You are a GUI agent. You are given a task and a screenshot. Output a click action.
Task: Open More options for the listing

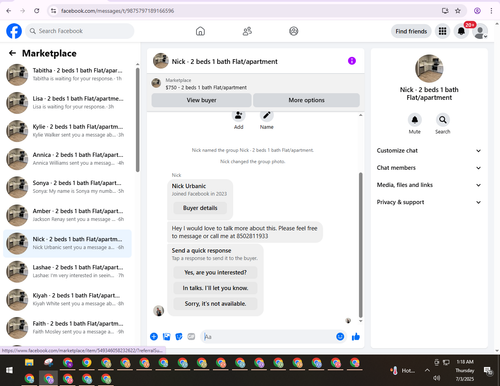(306, 100)
